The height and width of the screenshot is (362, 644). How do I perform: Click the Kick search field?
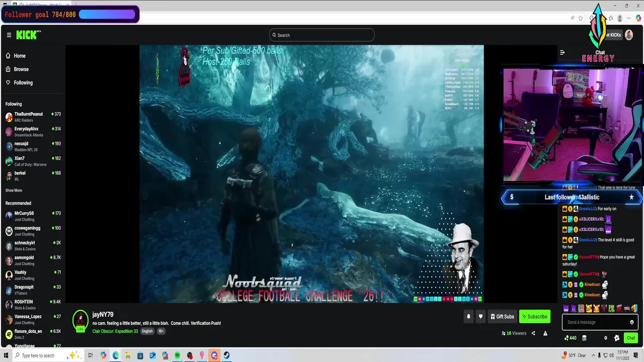point(322,35)
